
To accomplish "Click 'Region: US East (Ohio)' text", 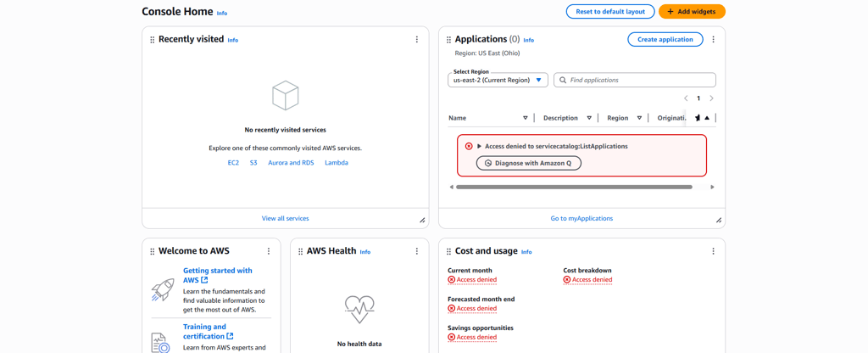I will (487, 53).
